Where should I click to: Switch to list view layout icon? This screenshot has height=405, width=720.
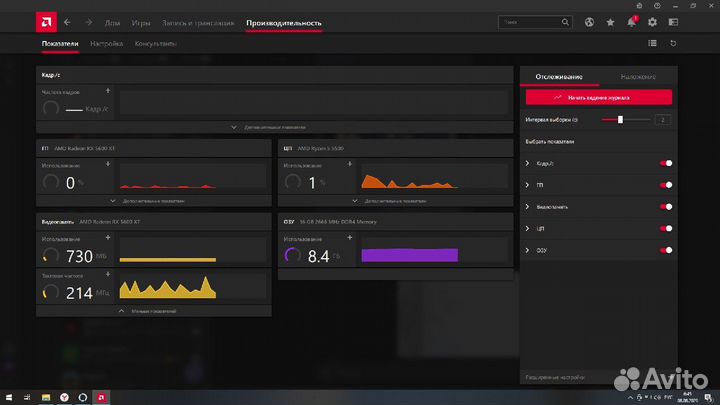[652, 44]
